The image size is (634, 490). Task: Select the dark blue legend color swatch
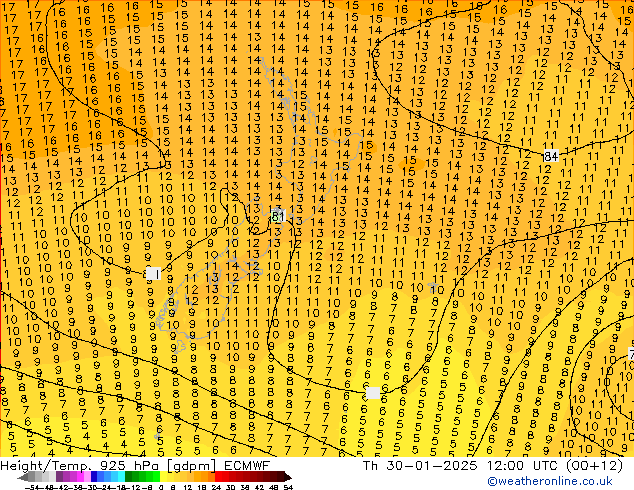click(x=94, y=477)
